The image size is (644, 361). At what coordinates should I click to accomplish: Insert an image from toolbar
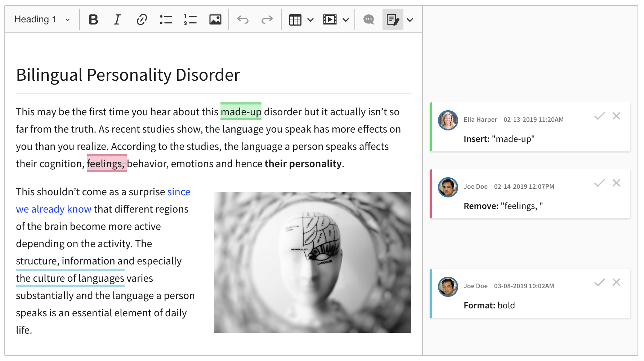pos(215,19)
